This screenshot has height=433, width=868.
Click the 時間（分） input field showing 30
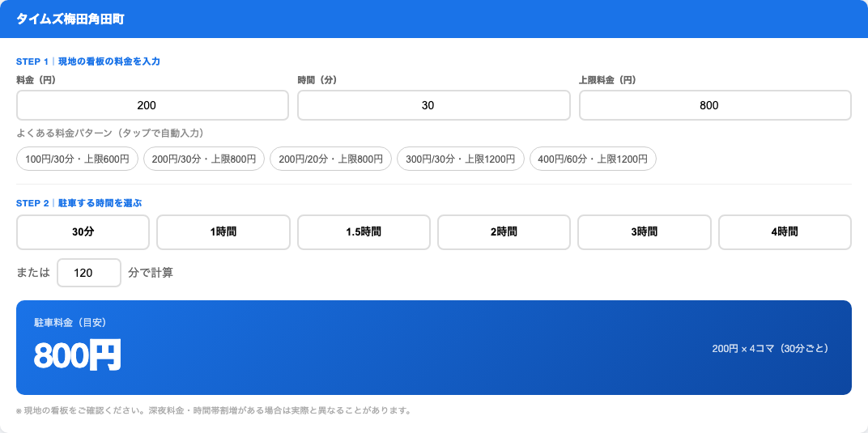(x=433, y=105)
